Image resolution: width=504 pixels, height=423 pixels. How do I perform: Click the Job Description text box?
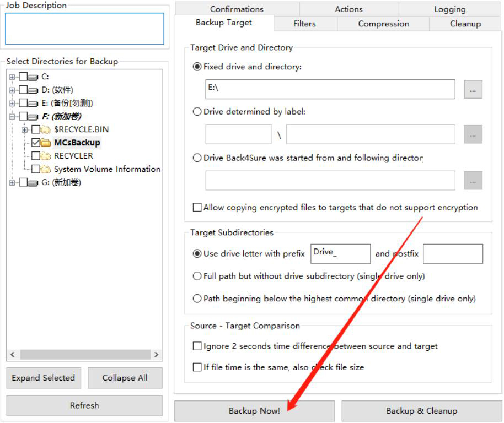click(84, 29)
